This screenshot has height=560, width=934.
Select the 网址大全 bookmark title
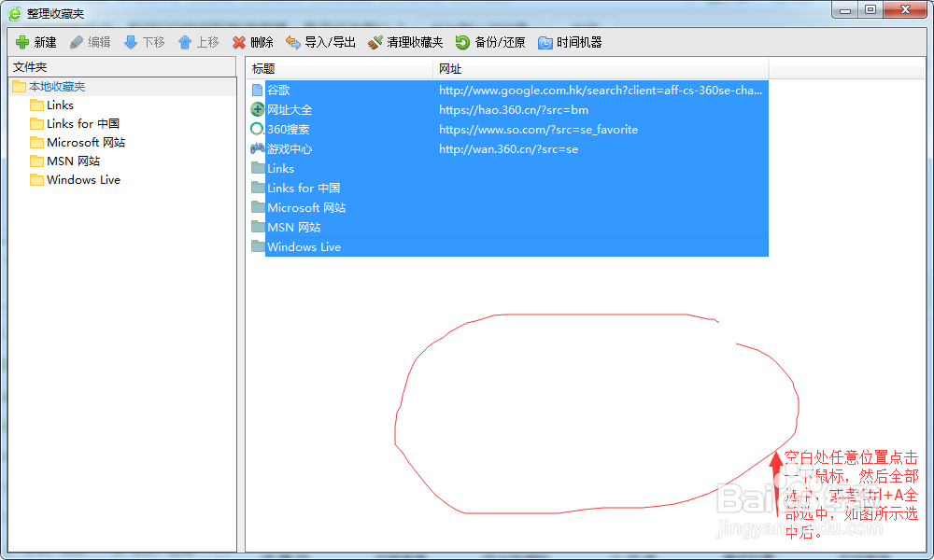290,109
